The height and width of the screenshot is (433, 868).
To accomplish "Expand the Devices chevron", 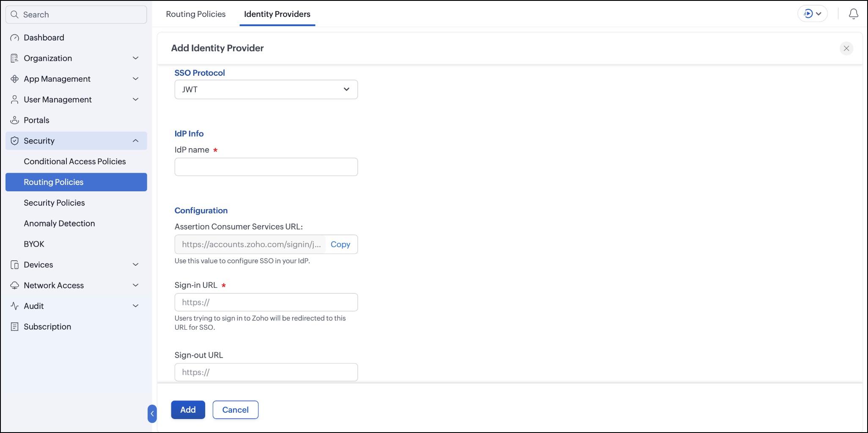I will (135, 265).
